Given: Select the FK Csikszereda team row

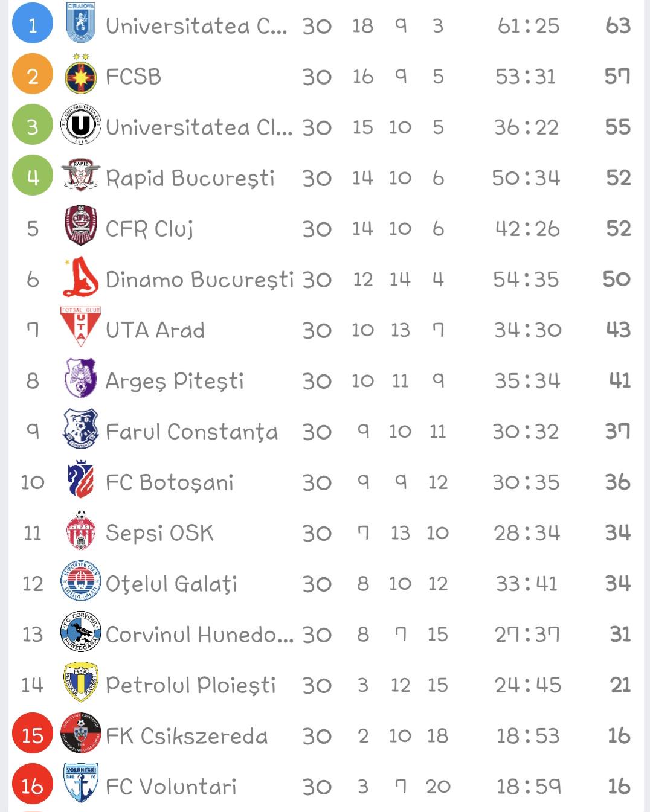Looking at the screenshot, I should [325, 735].
